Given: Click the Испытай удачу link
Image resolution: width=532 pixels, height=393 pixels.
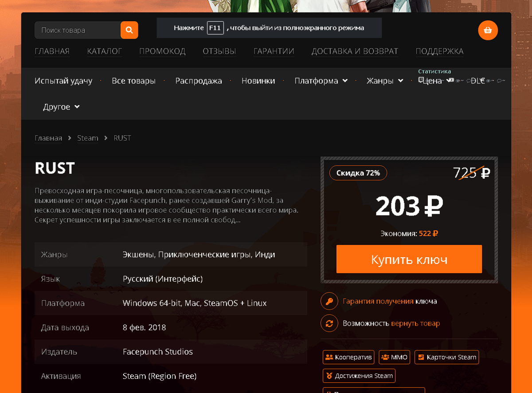Looking at the screenshot, I should pos(63,81).
